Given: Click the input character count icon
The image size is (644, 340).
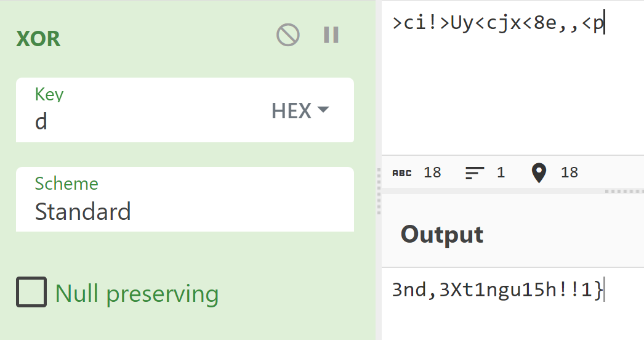Looking at the screenshot, I should pos(403,172).
